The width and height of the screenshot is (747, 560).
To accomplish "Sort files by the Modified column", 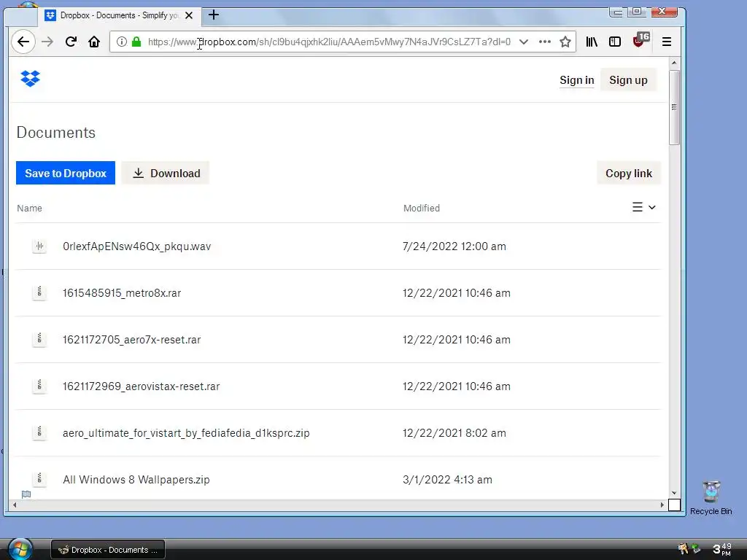I will click(422, 208).
